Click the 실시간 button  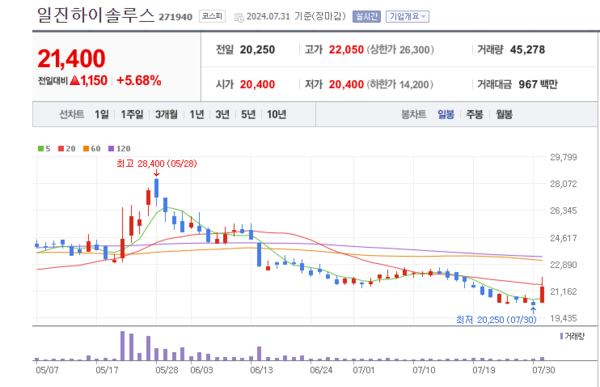click(366, 16)
